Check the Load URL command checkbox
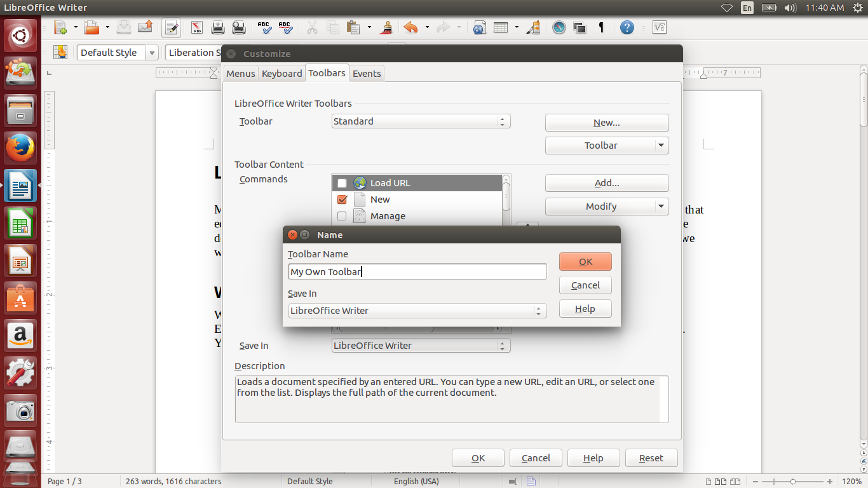 [342, 183]
